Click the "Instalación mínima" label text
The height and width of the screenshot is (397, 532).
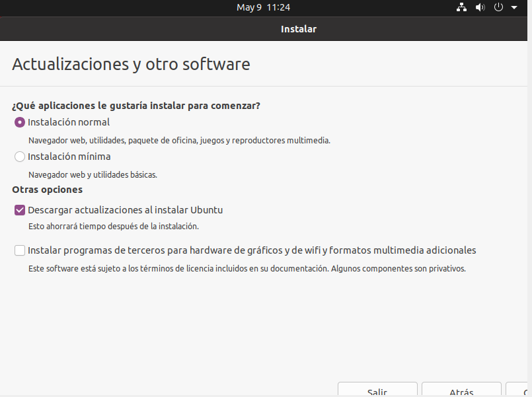[x=69, y=157]
